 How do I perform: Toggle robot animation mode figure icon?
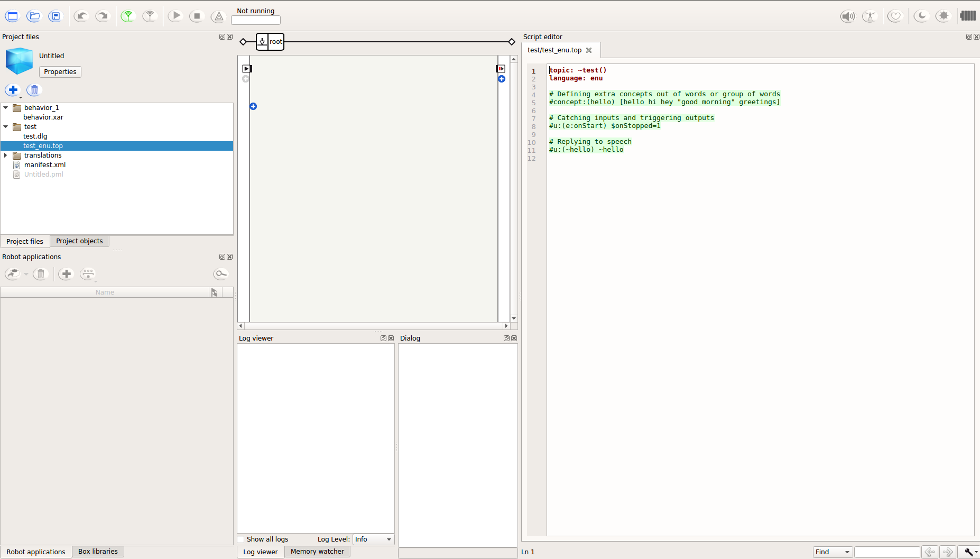click(x=870, y=16)
